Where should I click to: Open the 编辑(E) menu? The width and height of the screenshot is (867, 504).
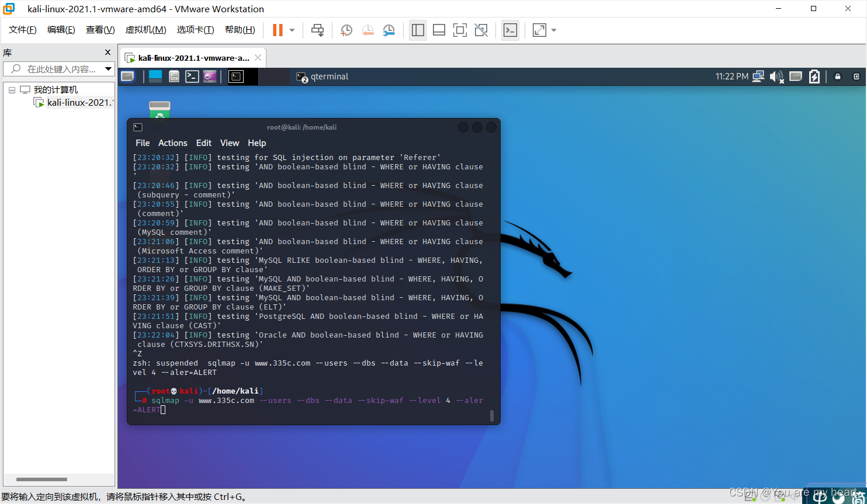coord(61,30)
